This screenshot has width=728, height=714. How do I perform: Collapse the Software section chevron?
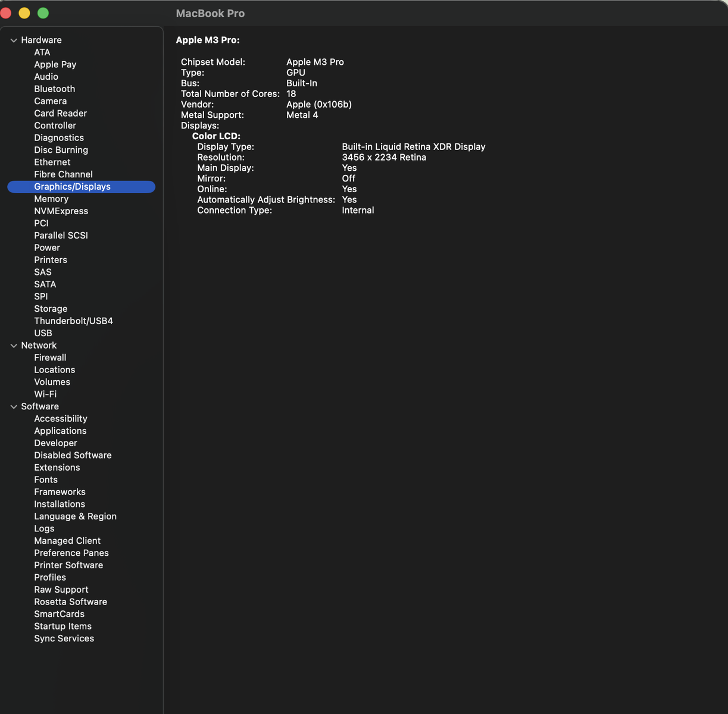tap(14, 407)
